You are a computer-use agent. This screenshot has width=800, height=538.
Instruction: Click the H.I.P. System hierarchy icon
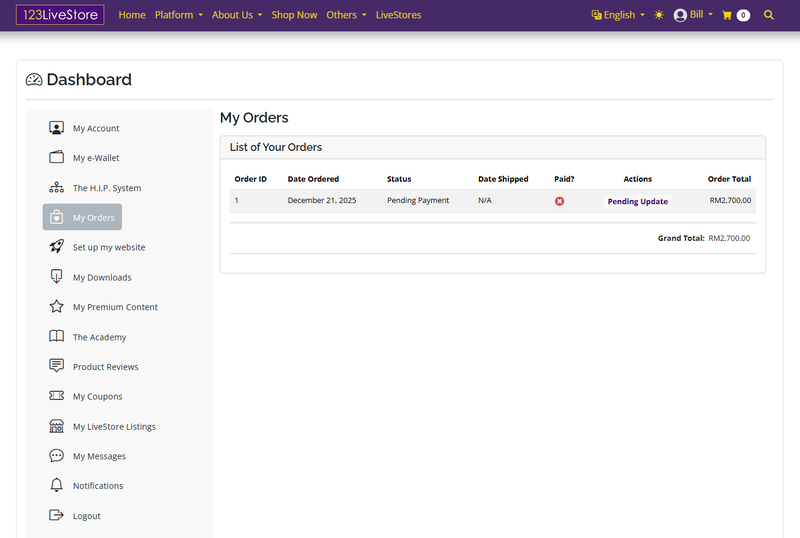[x=56, y=188]
